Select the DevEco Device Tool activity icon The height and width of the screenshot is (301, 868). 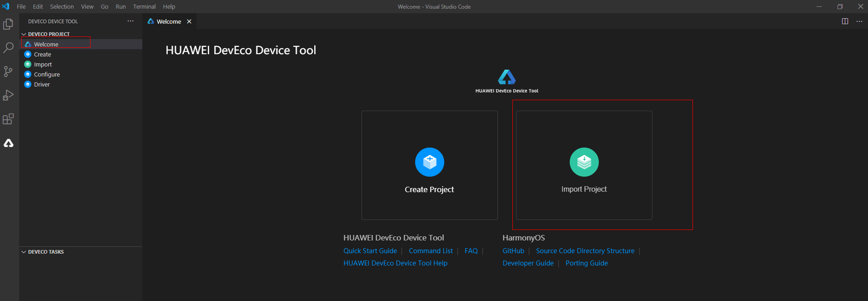point(8,143)
